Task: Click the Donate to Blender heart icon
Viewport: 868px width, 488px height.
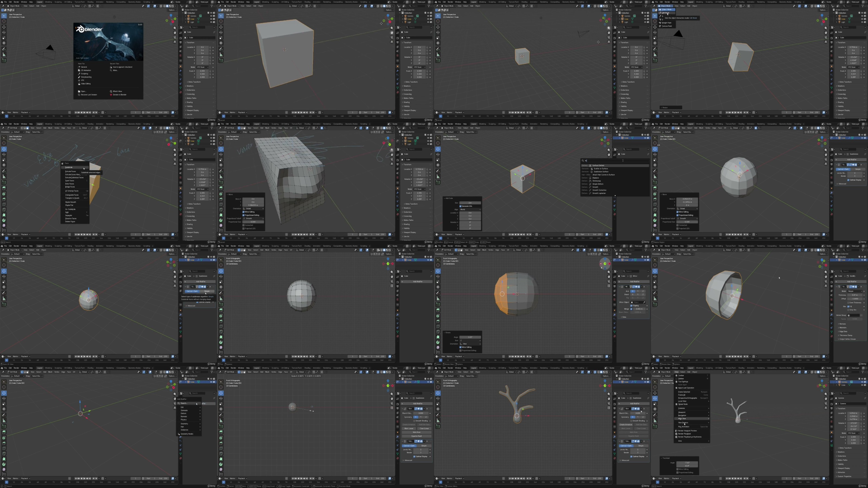Action: 111,95
